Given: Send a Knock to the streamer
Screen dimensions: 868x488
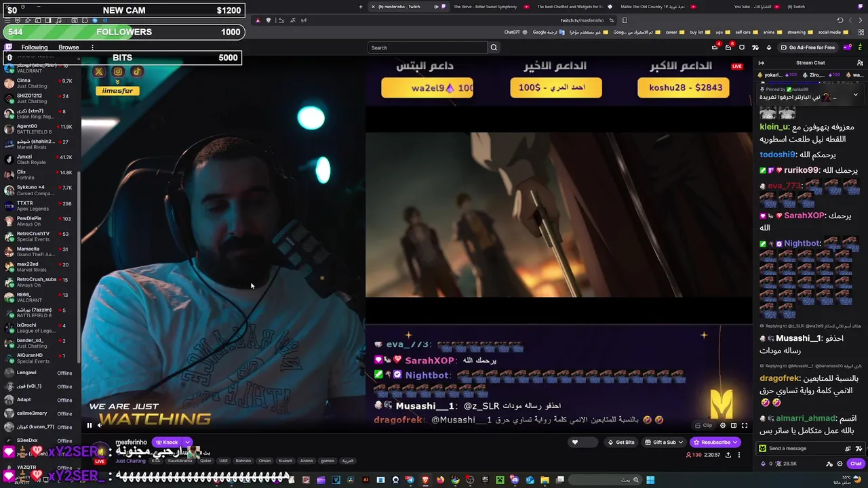Looking at the screenshot, I should coord(167,443).
